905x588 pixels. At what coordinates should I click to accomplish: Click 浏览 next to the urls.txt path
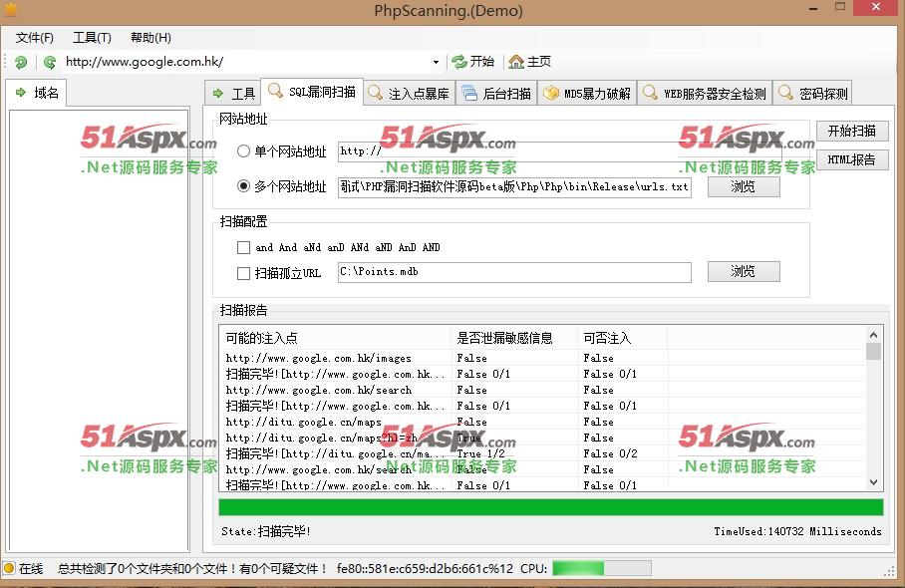pyautogui.click(x=744, y=186)
